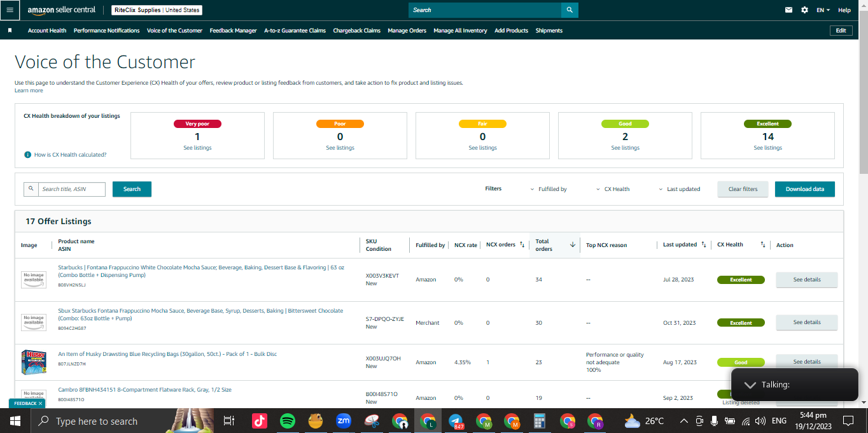See listings under Excellent
This screenshot has height=433, width=868.
click(767, 148)
